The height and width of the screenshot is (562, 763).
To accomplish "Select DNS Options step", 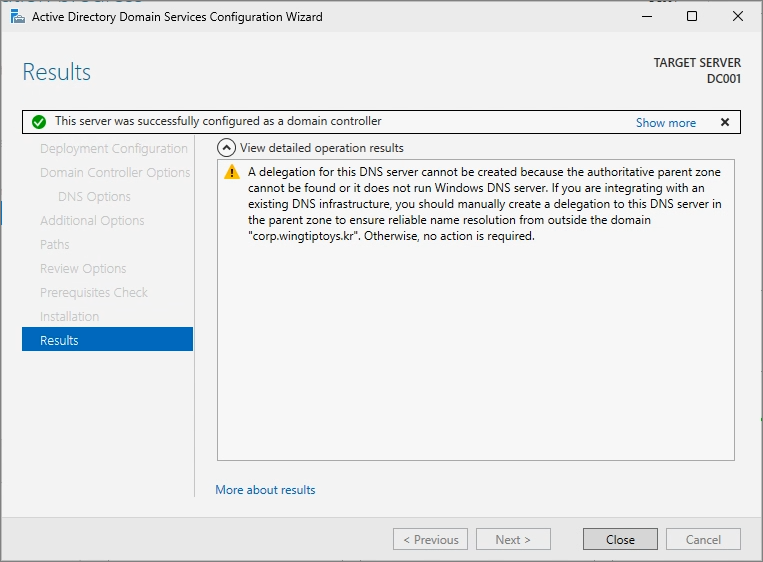I will 94,197.
